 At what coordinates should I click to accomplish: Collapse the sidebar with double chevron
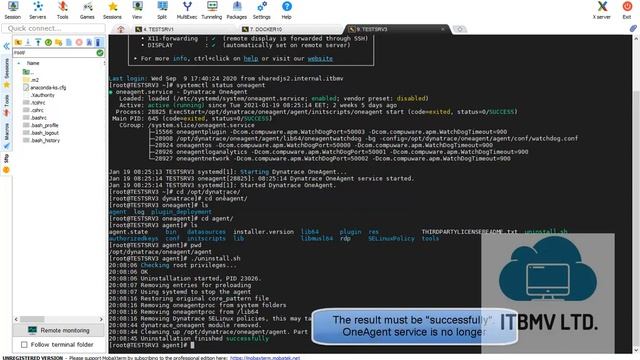6,46
